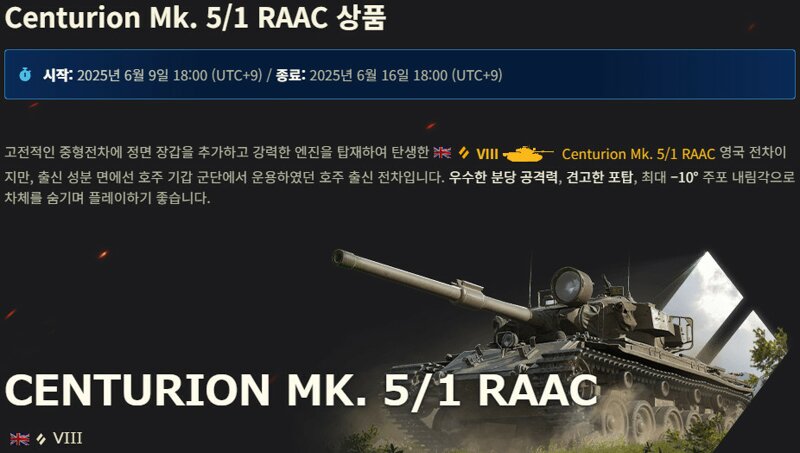The height and width of the screenshot is (453, 800).
Task: Click the large CENTURION MK. 5/1 RAAC heading
Action: tap(301, 391)
